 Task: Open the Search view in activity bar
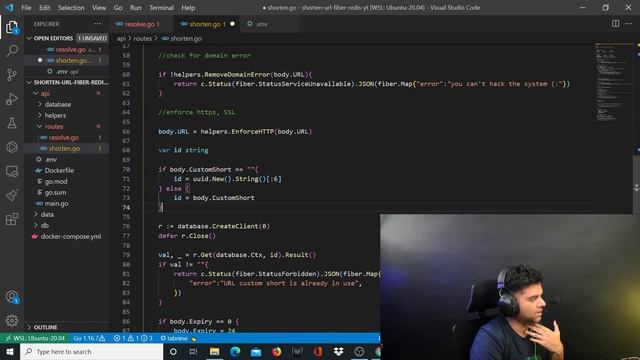(12, 51)
